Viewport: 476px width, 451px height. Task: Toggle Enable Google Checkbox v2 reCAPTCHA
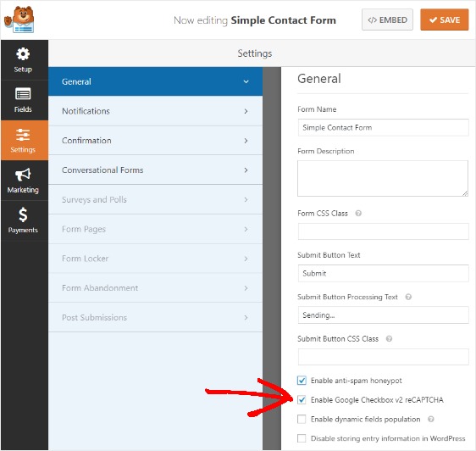[x=302, y=399]
